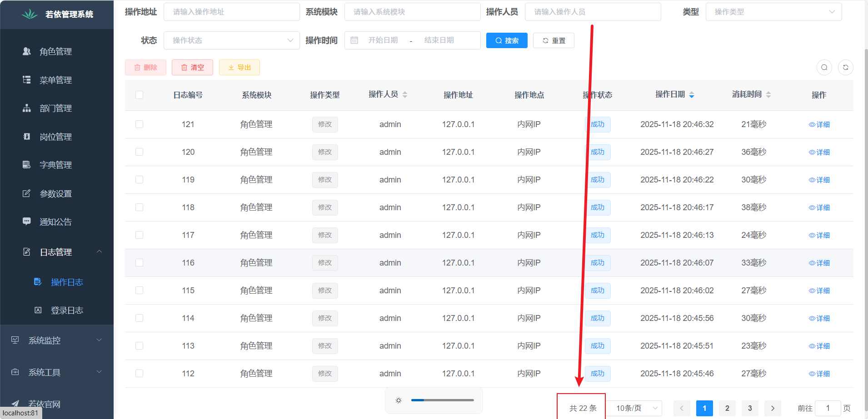Toggle search bar visibility with magnifier icon

tap(824, 68)
